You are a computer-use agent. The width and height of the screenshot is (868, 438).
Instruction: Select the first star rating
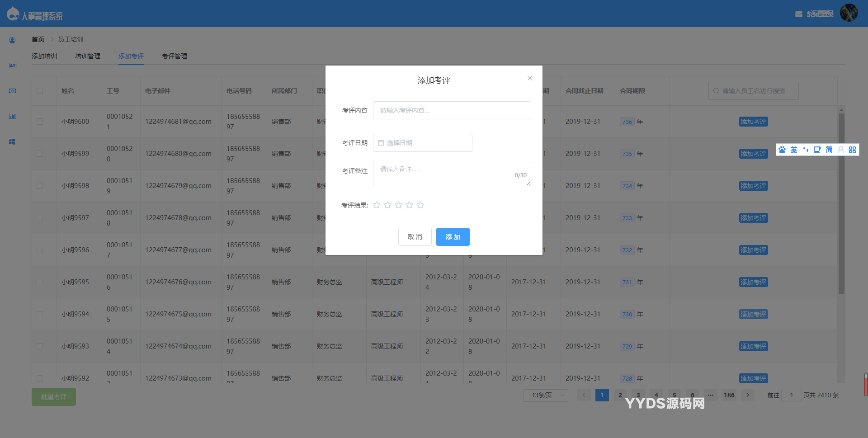pos(377,205)
